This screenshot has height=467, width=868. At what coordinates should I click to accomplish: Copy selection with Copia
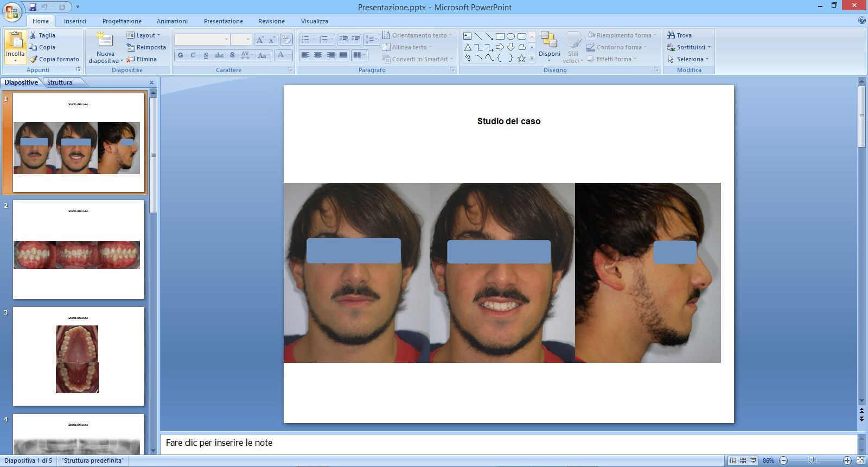42,47
